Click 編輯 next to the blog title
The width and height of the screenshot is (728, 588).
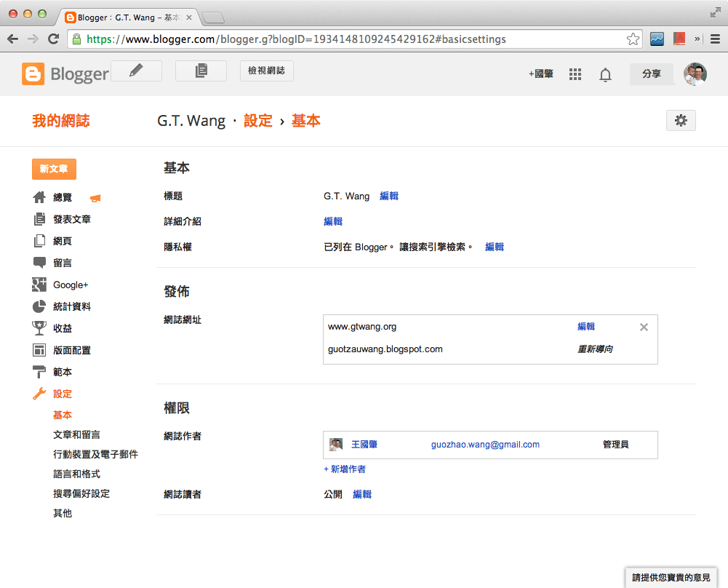click(x=389, y=196)
